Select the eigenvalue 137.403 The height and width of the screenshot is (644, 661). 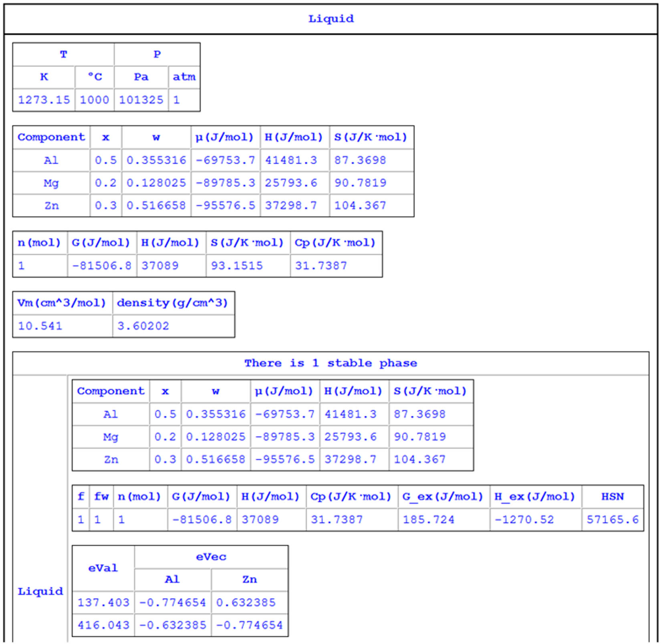[x=103, y=602]
